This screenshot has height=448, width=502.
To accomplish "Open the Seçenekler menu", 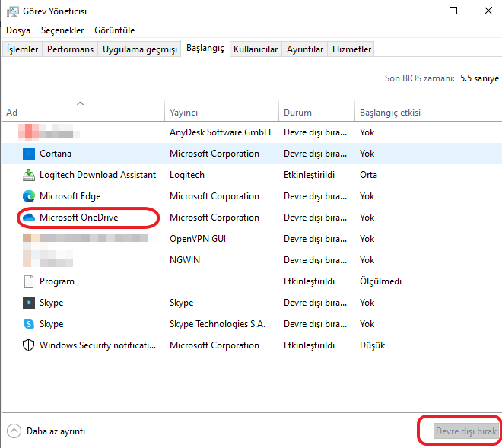I will tap(62, 30).
